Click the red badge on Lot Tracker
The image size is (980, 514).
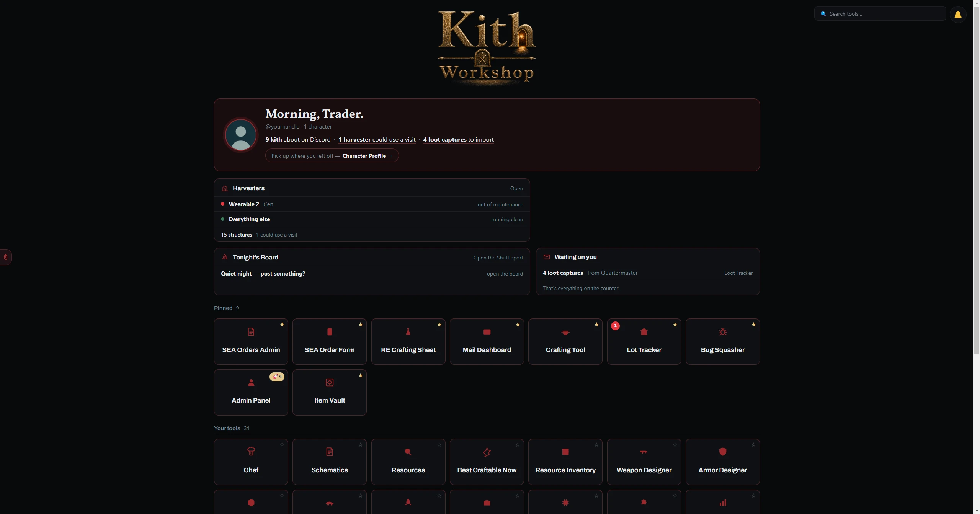[x=615, y=326]
